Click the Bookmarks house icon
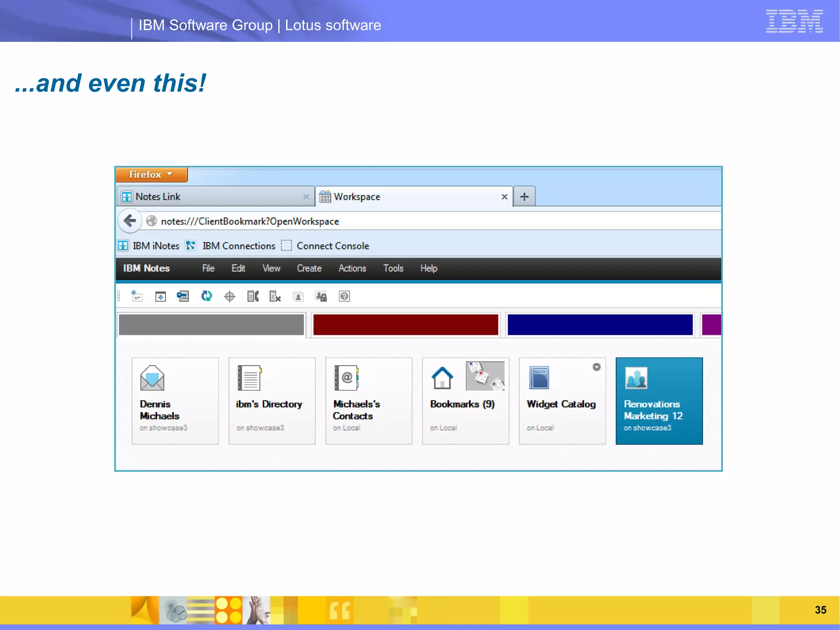The height and width of the screenshot is (630, 840). coord(442,378)
